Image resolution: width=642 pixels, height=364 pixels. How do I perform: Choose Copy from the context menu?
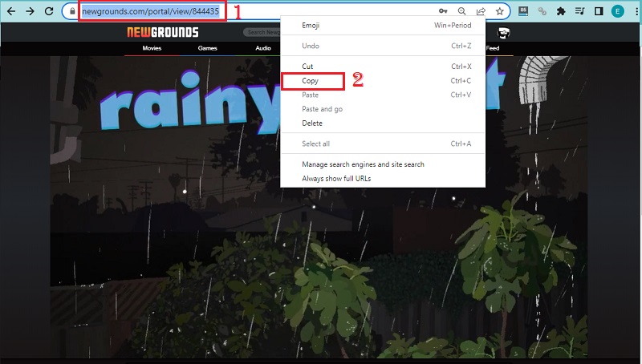pos(383,80)
